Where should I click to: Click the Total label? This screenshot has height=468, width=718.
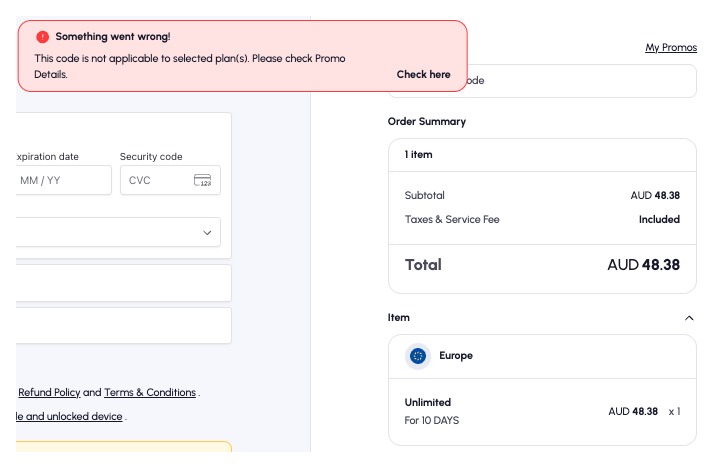click(423, 265)
